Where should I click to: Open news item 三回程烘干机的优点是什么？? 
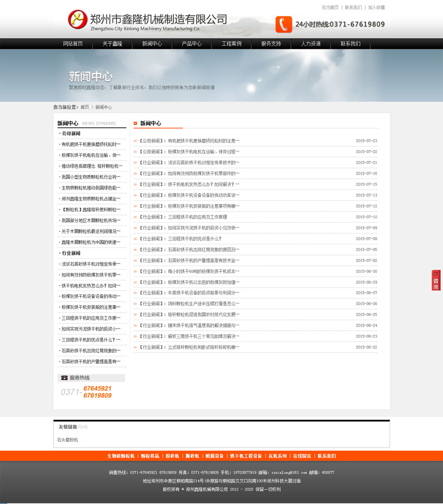click(194, 239)
